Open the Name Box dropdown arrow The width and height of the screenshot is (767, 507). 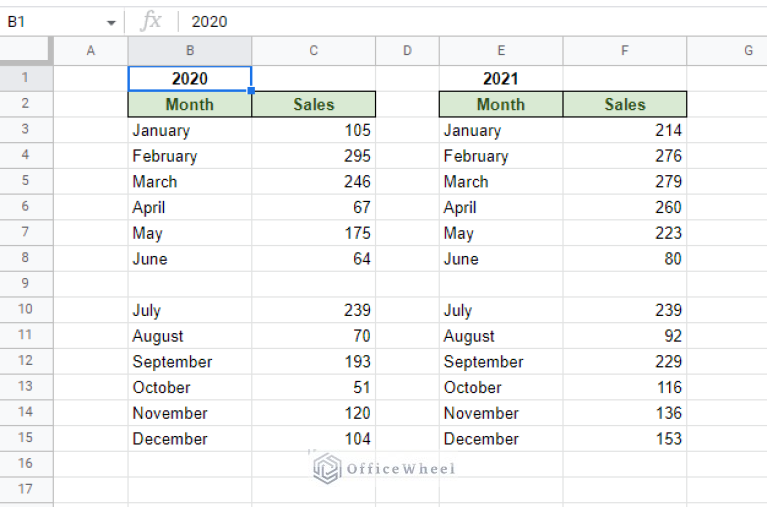[x=111, y=22]
